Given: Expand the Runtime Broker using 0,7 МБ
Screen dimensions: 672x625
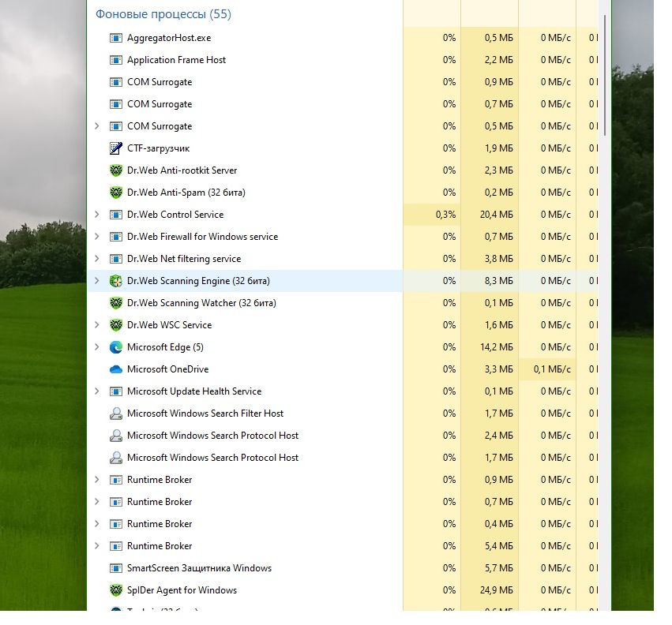Looking at the screenshot, I should pyautogui.click(x=97, y=502).
